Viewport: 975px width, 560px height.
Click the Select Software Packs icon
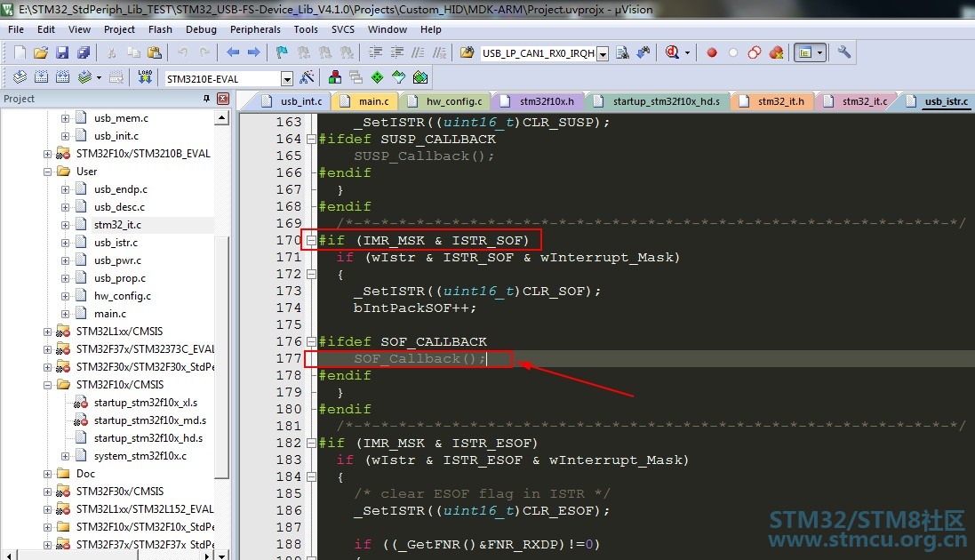[398, 78]
